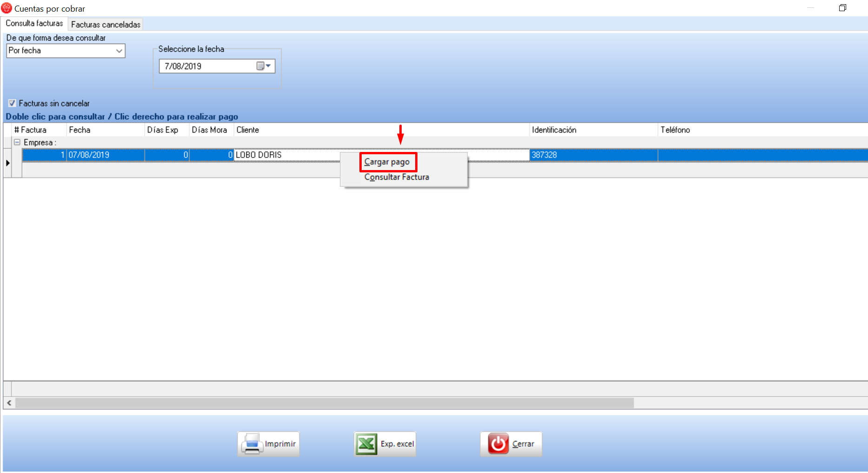The width and height of the screenshot is (868, 473).
Task: Click the Cuentas por cobrar app icon
Action: (x=7, y=8)
